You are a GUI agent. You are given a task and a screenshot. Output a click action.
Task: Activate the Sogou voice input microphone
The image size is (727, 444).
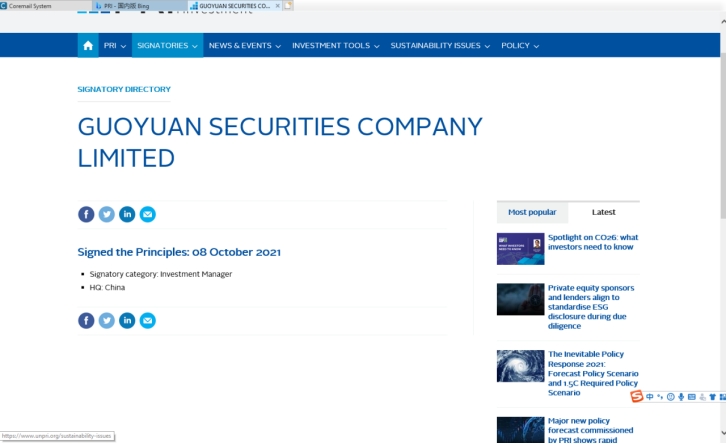click(x=681, y=397)
